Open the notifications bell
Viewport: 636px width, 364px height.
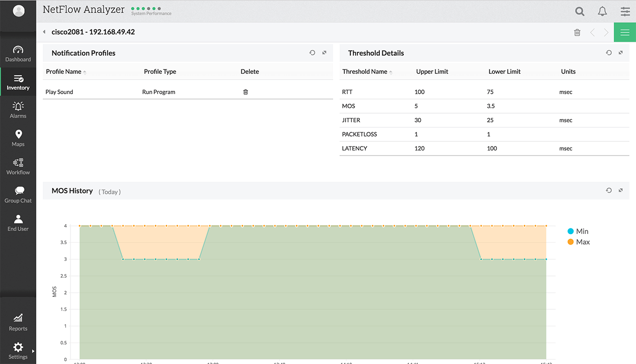click(x=602, y=11)
